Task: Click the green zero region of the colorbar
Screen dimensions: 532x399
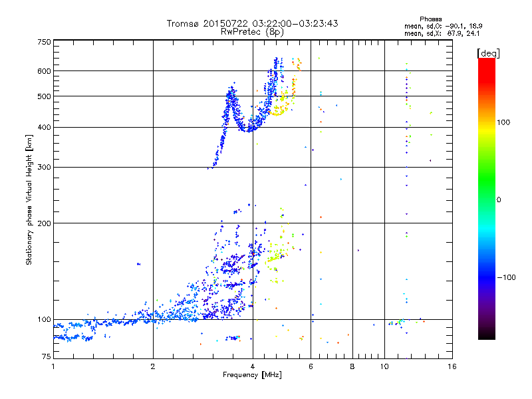Action: 487,199
